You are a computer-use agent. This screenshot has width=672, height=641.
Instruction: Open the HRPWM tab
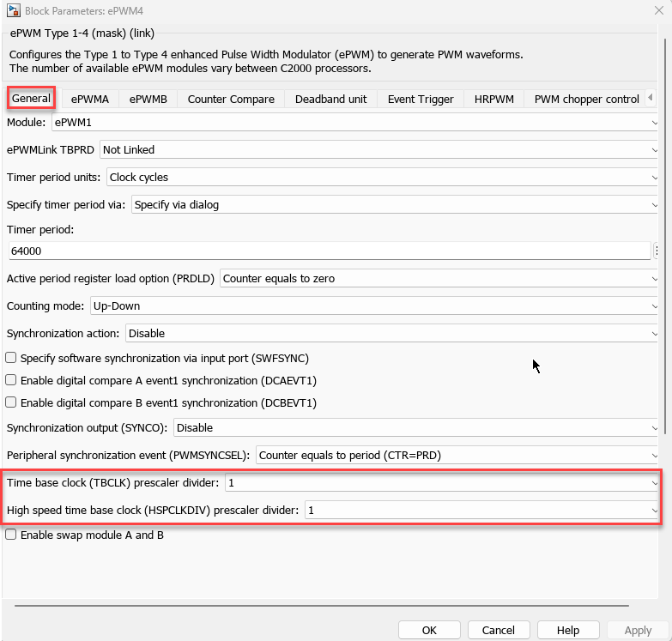point(494,99)
